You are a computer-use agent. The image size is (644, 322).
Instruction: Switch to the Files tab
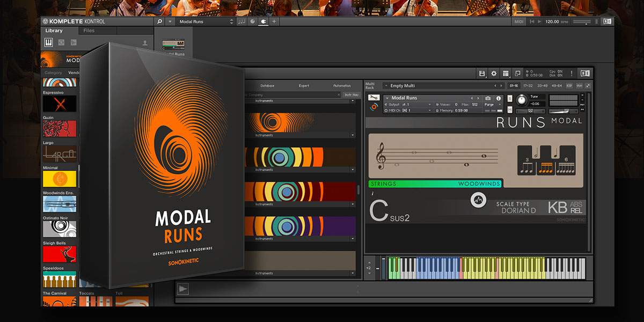pyautogui.click(x=89, y=31)
